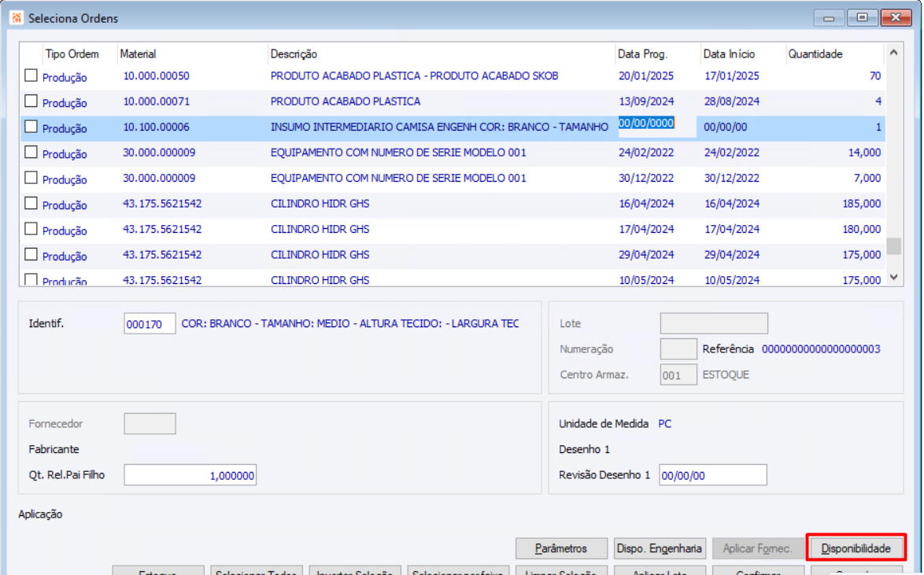The image size is (924, 575).
Task: Click the INSUMO INTERMEDIARIO CAMISA ENGENH description cell
Action: click(440, 127)
